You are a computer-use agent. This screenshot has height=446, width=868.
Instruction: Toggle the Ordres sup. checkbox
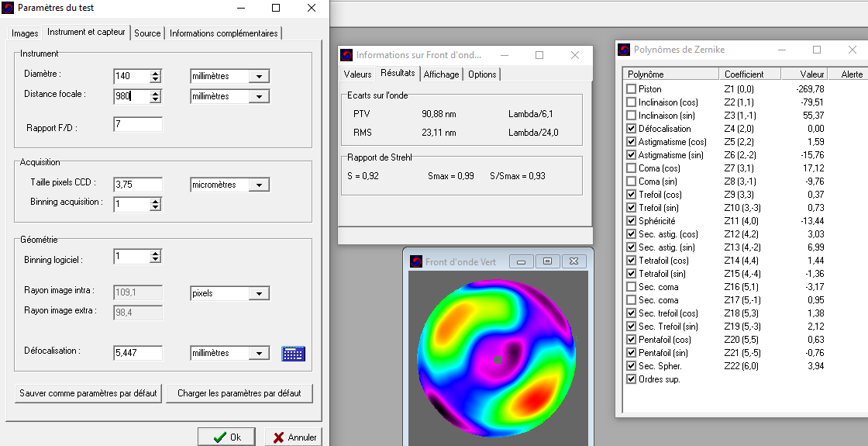(631, 379)
